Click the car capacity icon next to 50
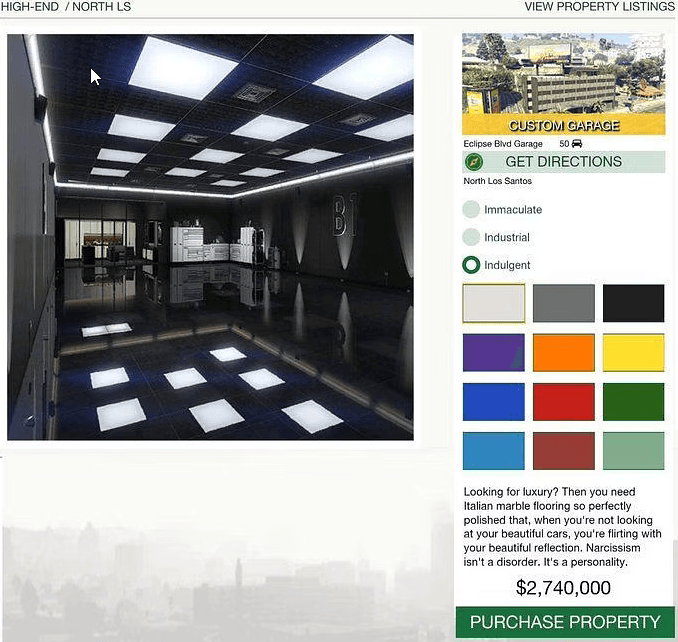The width and height of the screenshot is (678, 642). [577, 144]
